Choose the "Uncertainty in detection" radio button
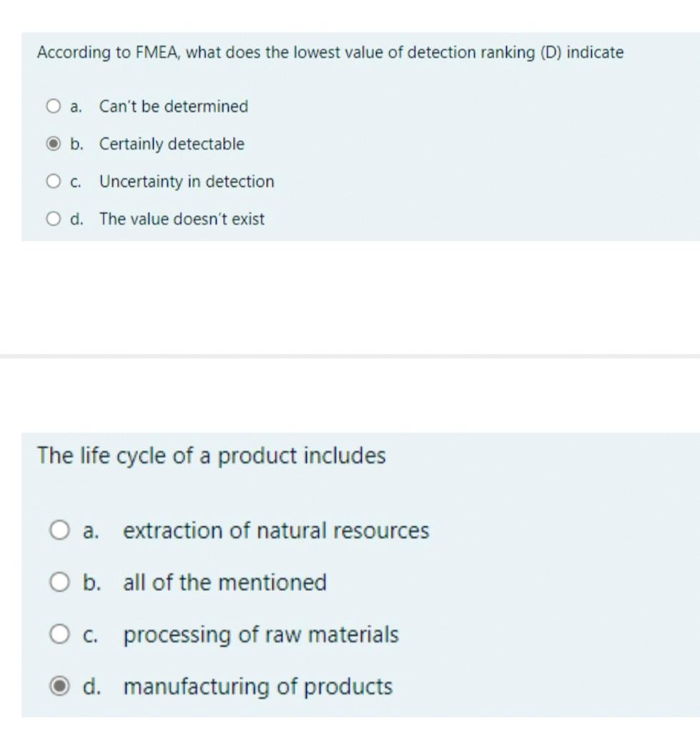Image resolution: width=700 pixels, height=744 pixels. point(54,182)
